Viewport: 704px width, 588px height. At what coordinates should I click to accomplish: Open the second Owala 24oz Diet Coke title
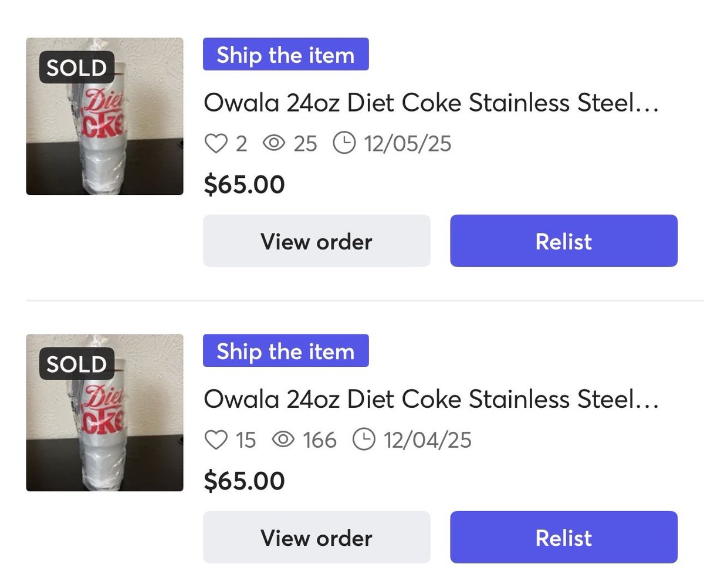[431, 400]
